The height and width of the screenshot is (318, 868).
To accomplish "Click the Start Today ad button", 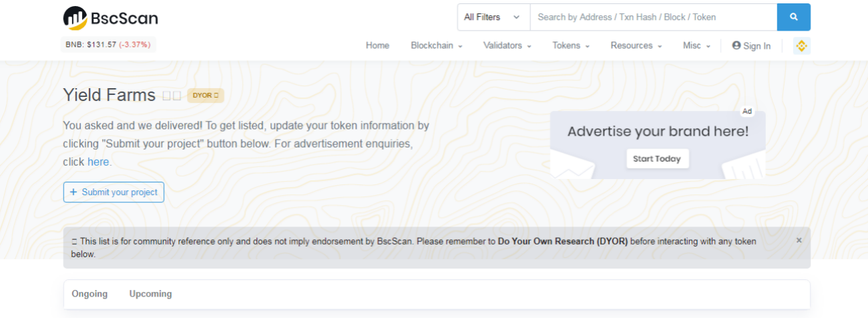I will click(657, 159).
